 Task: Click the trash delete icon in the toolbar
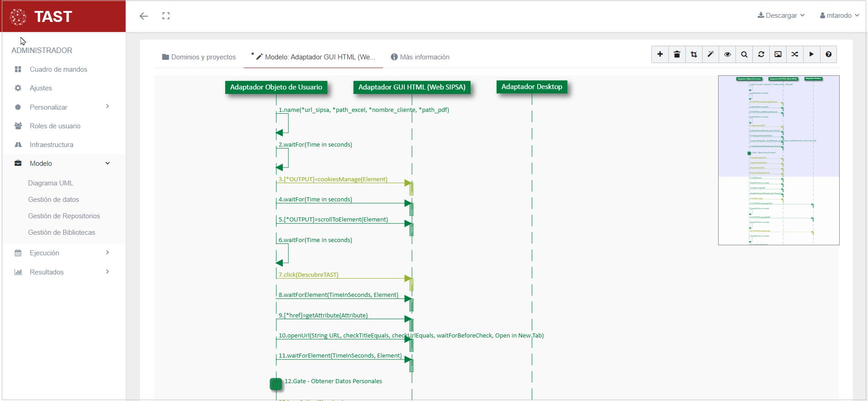(x=677, y=54)
